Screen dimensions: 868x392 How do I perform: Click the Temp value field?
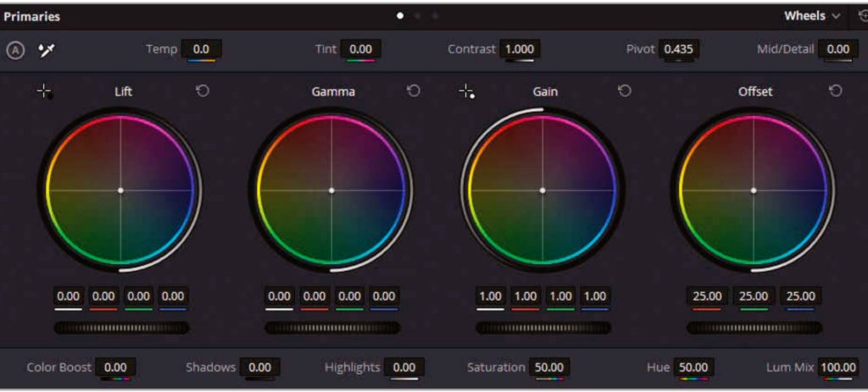[x=202, y=49]
